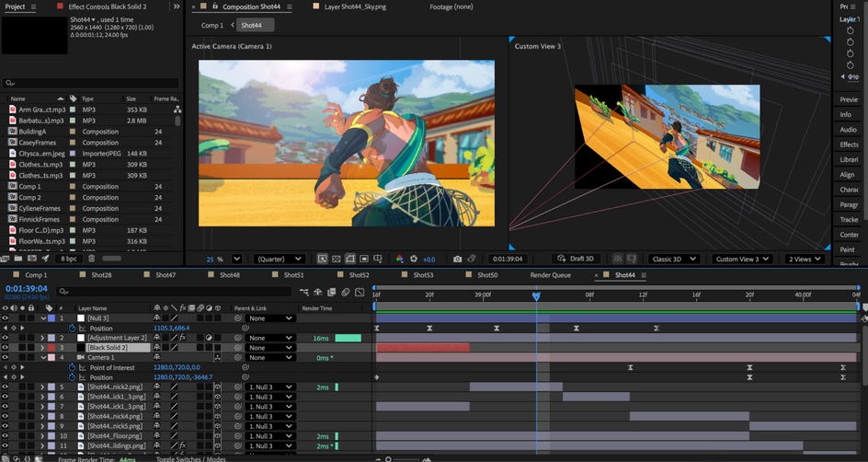Click the reset exposure icon in viewer
This screenshot has height=462, width=868.
click(x=414, y=259)
